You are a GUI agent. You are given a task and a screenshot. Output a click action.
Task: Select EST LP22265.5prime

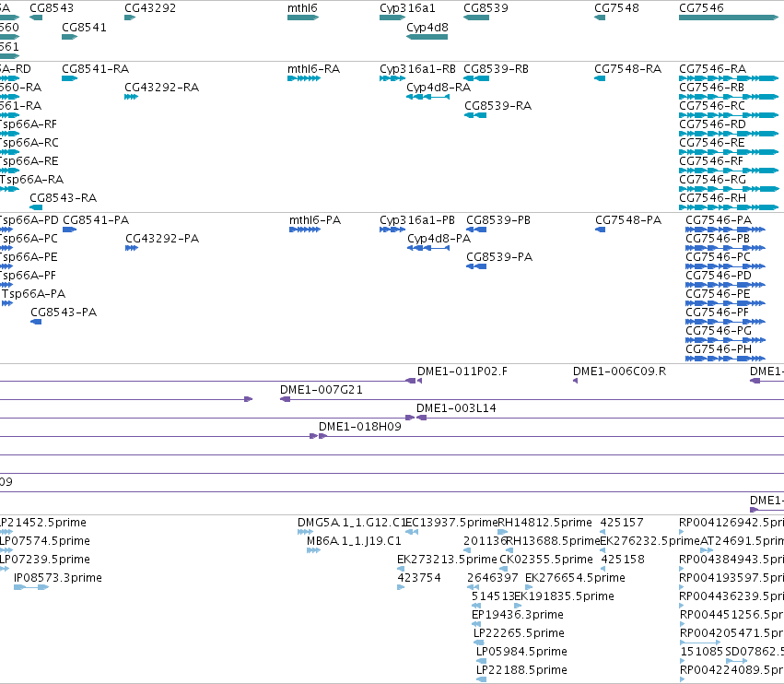pyautogui.click(x=519, y=634)
